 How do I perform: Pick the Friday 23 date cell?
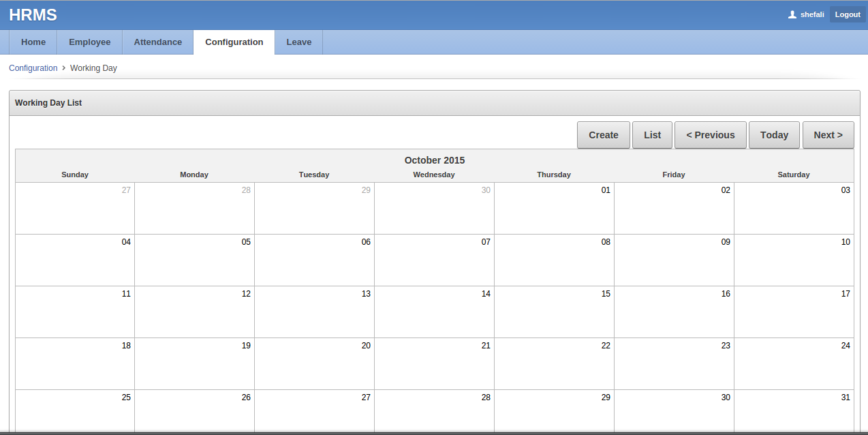point(674,363)
